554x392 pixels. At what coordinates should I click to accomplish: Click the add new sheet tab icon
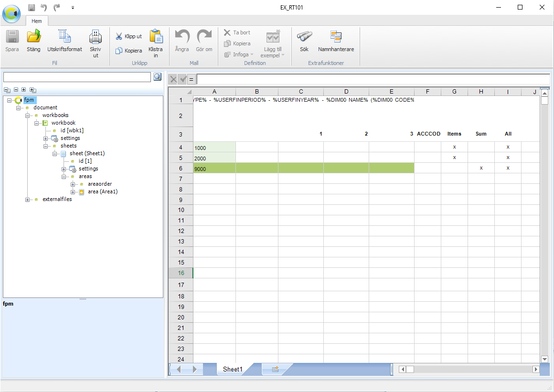(275, 370)
